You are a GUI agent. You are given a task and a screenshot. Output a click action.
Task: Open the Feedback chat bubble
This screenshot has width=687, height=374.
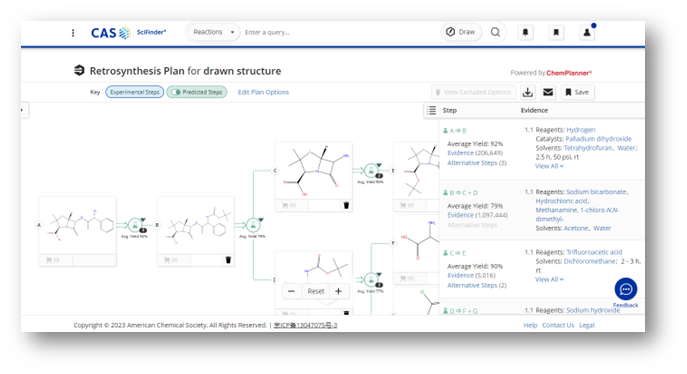pyautogui.click(x=626, y=289)
